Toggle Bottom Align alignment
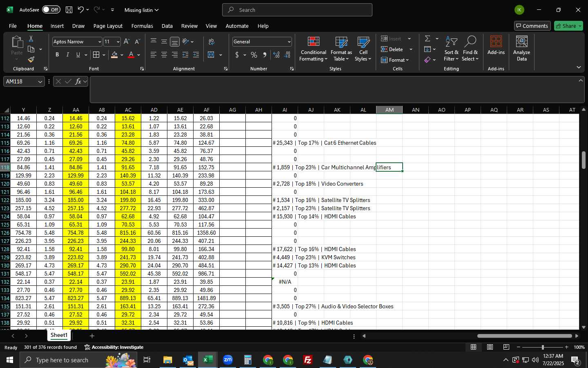This screenshot has width=588, height=368. click(x=175, y=41)
